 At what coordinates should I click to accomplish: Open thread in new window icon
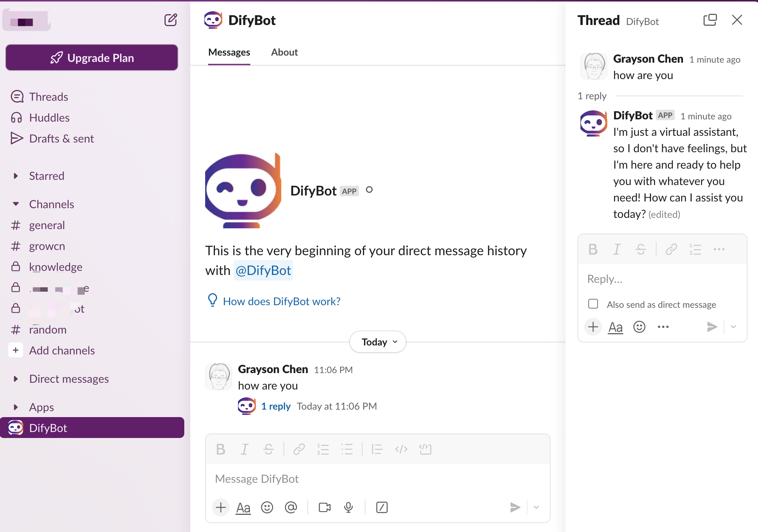pos(710,20)
